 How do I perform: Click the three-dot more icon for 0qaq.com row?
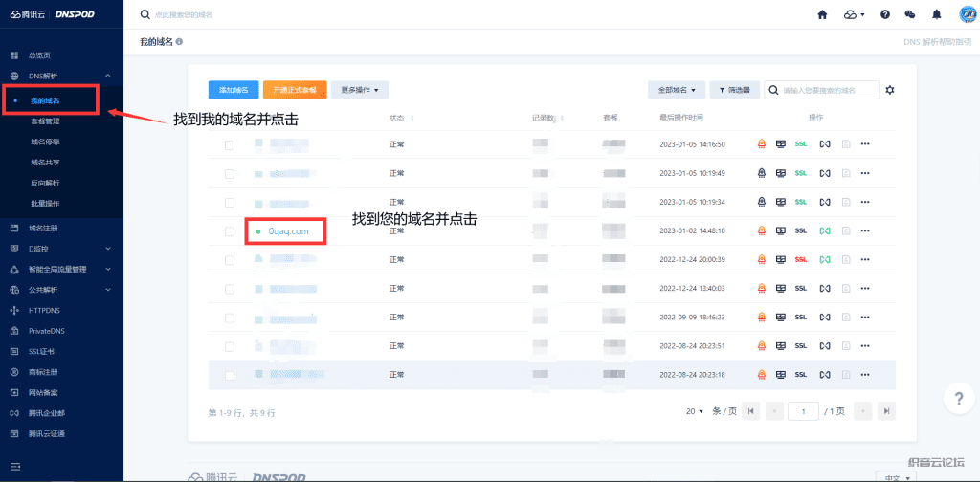[x=865, y=230]
